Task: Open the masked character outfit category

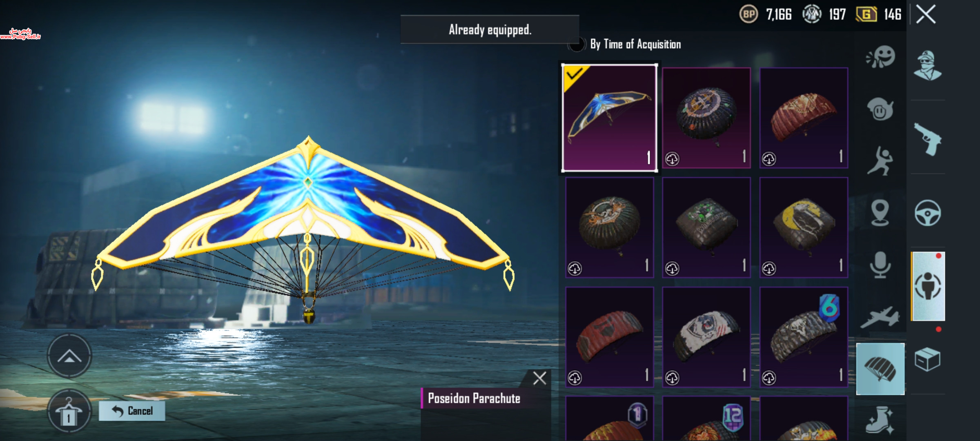Action: coord(927,65)
